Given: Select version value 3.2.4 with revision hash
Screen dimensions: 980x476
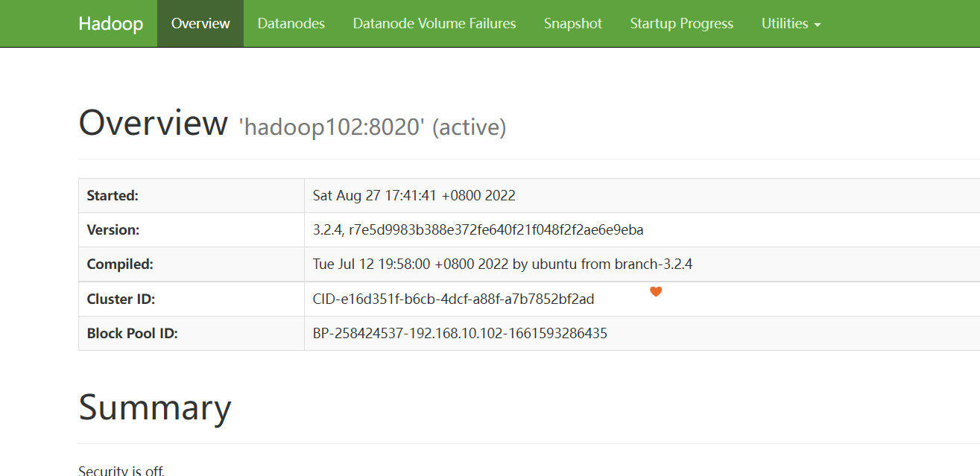Looking at the screenshot, I should (478, 230).
